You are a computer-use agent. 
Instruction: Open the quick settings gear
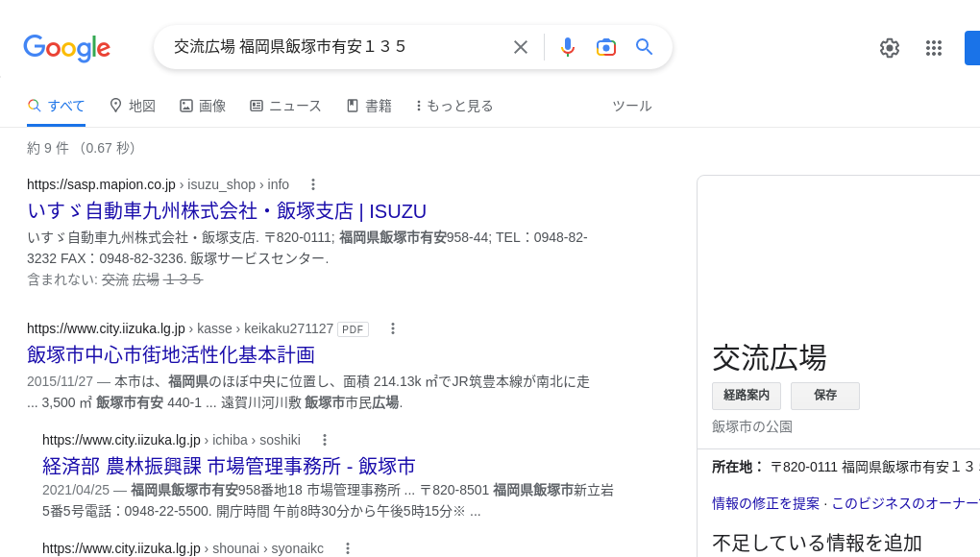[x=890, y=47]
